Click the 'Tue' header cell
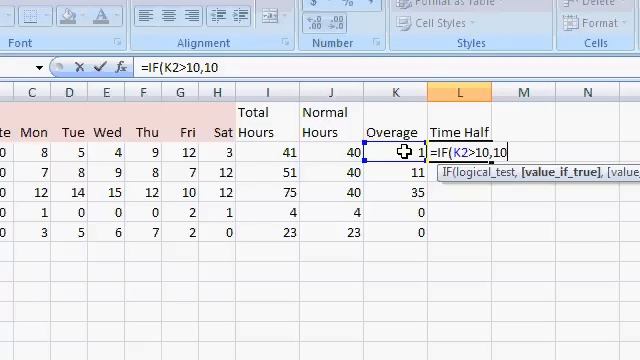The width and height of the screenshot is (640, 360). coord(69,132)
